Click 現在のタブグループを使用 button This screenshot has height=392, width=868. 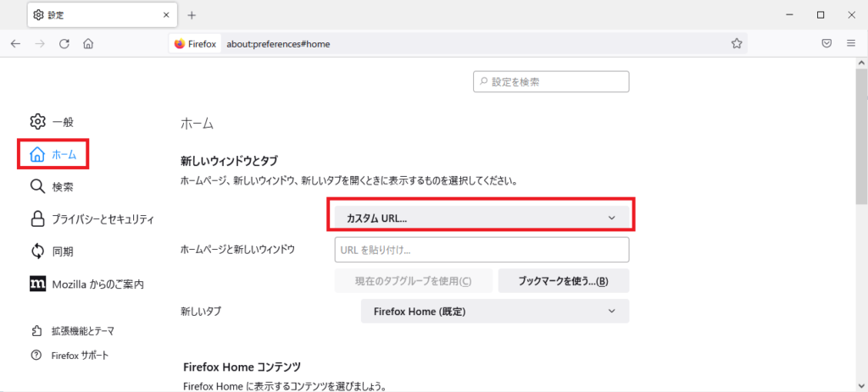click(x=413, y=281)
